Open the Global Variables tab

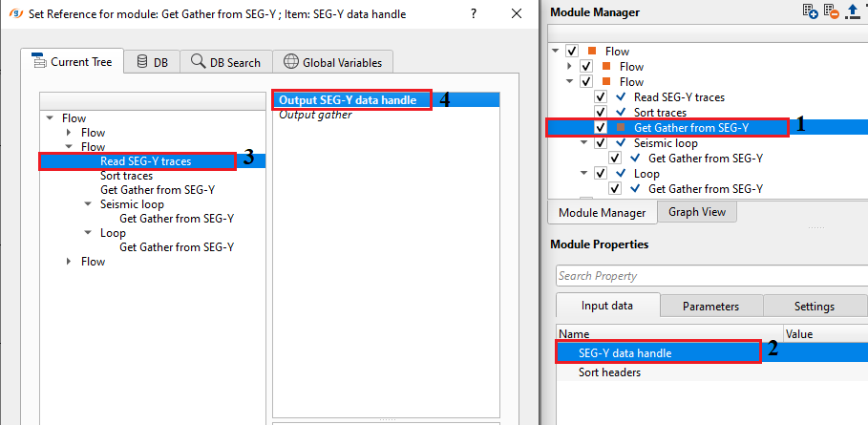click(x=332, y=62)
